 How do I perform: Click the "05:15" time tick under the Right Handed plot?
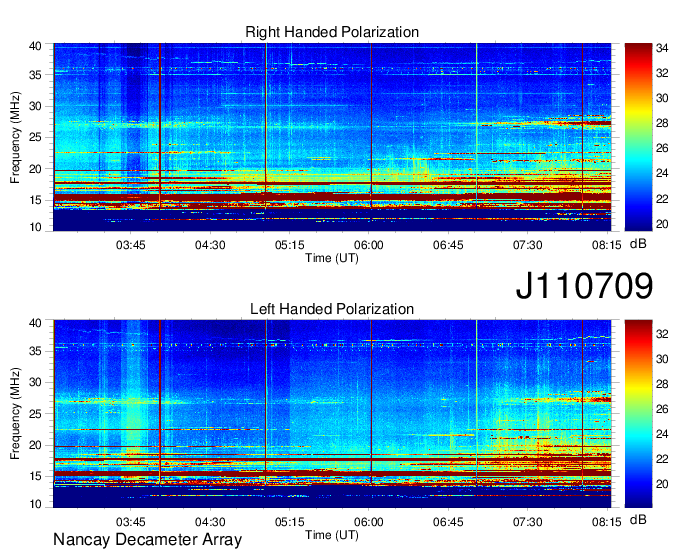coord(290,245)
